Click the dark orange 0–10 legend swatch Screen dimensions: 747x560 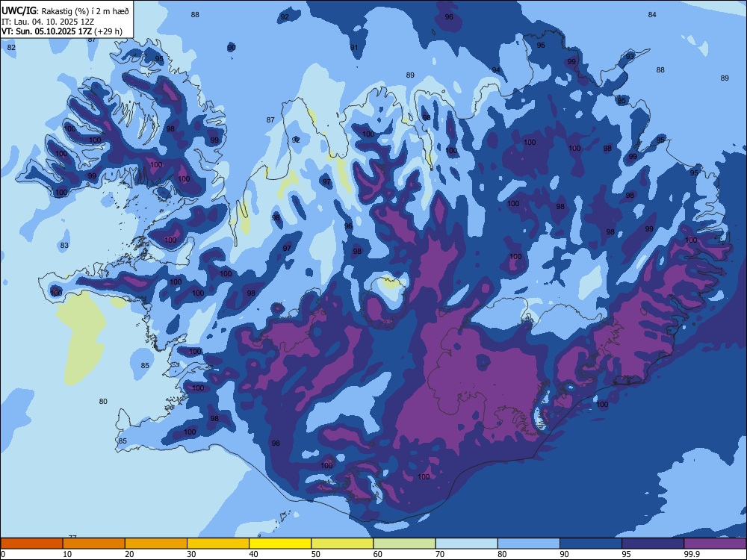pyautogui.click(x=31, y=544)
